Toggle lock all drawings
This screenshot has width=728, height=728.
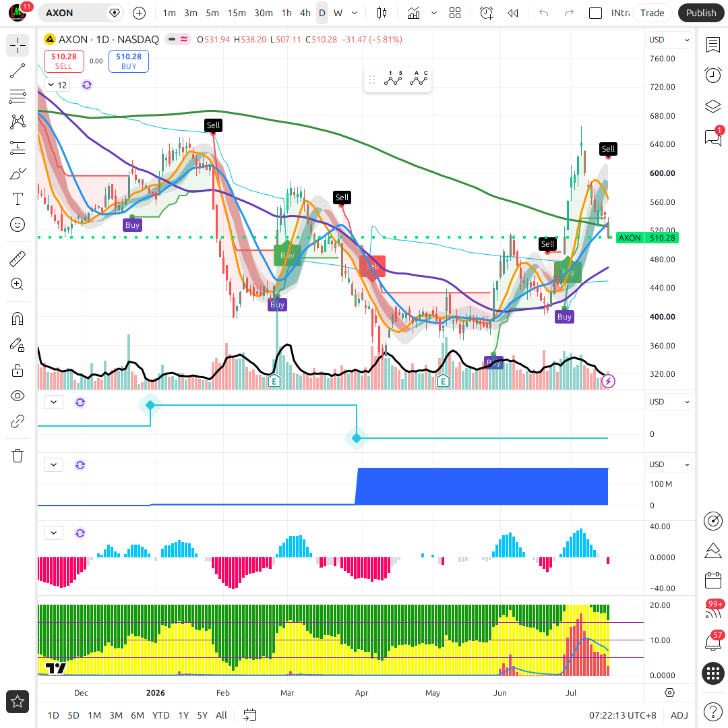[18, 370]
